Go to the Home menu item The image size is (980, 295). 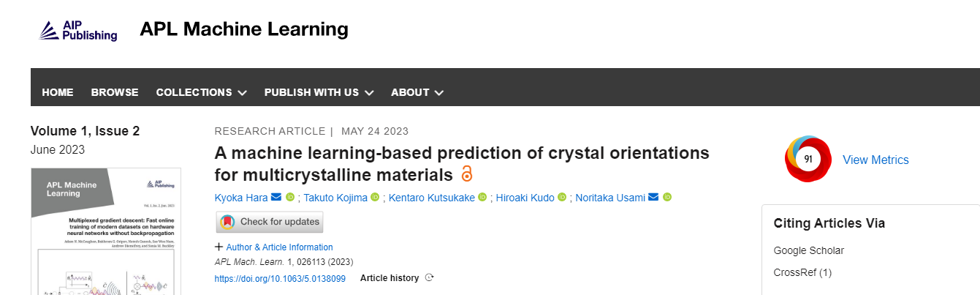point(58,92)
